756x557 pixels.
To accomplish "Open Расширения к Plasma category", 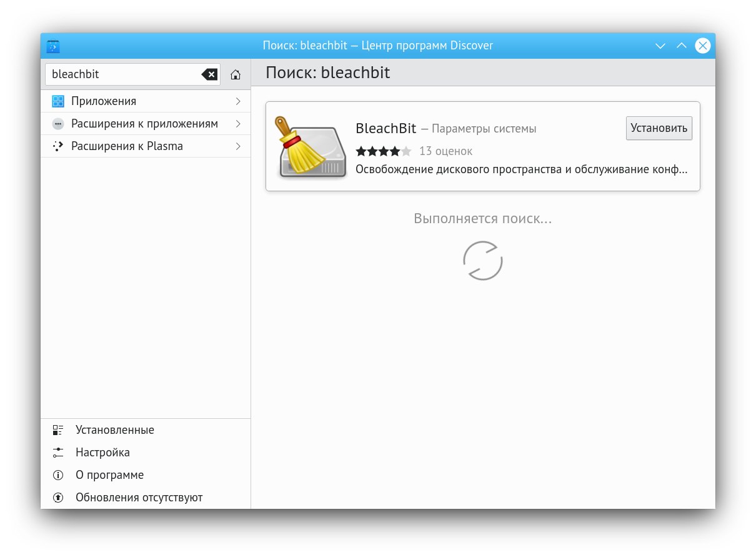I will [x=146, y=146].
